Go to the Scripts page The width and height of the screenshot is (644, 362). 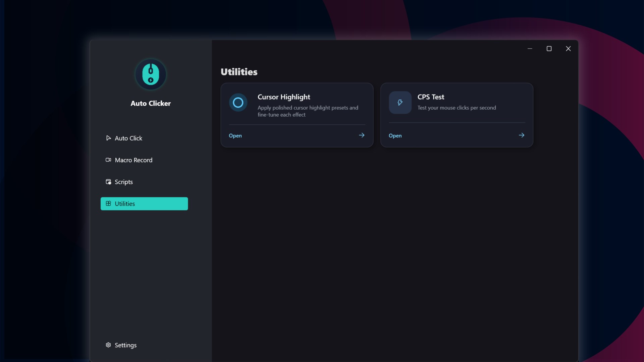pyautogui.click(x=144, y=182)
